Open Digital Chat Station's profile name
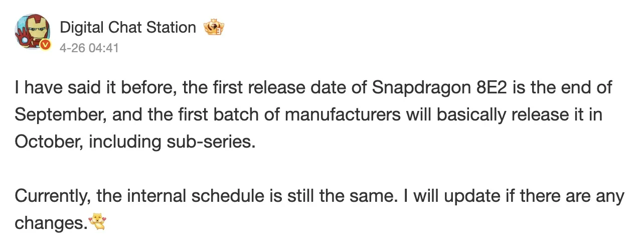 128,27
